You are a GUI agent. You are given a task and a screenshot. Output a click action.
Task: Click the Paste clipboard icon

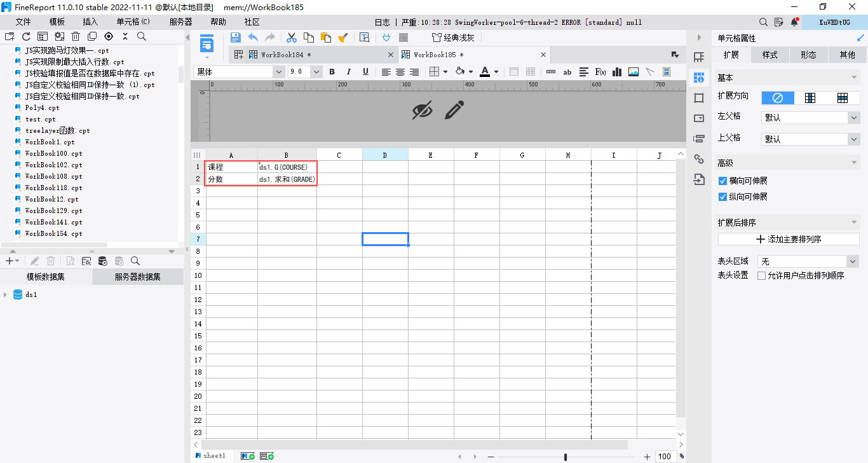click(x=326, y=38)
